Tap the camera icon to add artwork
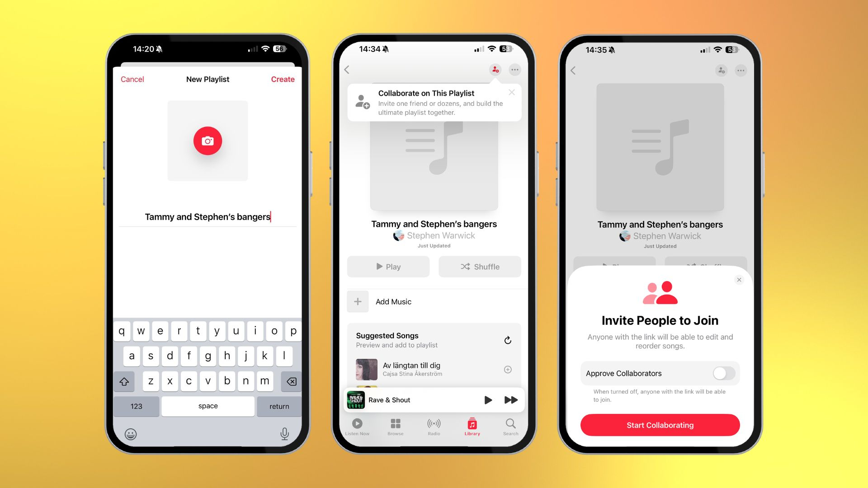The width and height of the screenshot is (868, 488). [208, 141]
